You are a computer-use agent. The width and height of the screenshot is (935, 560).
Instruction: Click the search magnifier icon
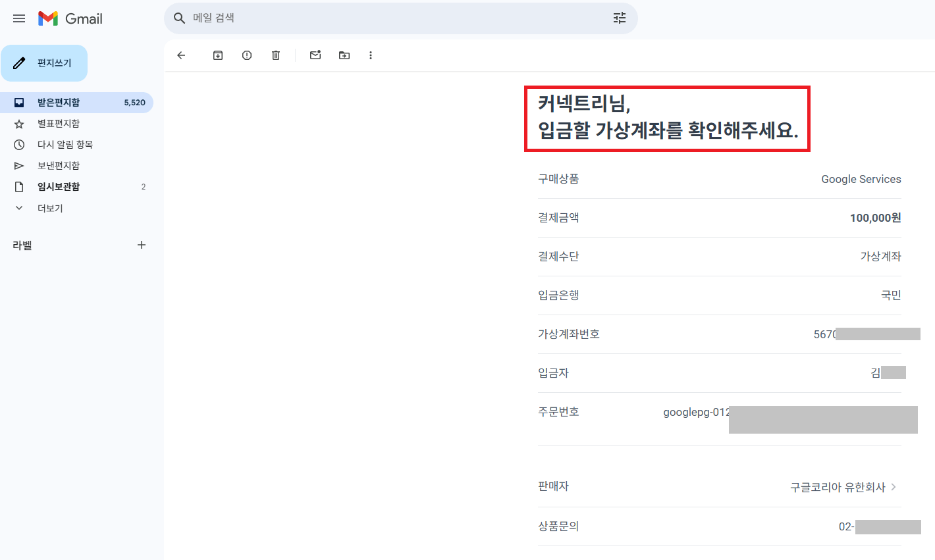179,18
